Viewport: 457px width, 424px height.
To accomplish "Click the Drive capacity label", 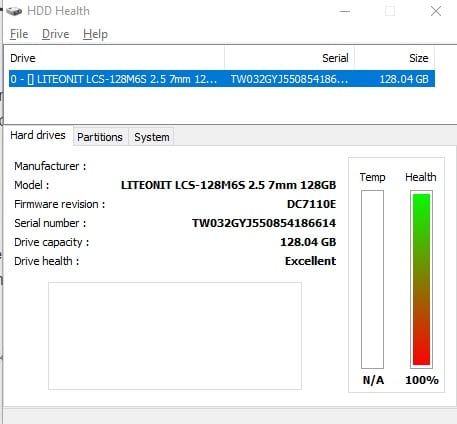I will pyautogui.click(x=52, y=242).
